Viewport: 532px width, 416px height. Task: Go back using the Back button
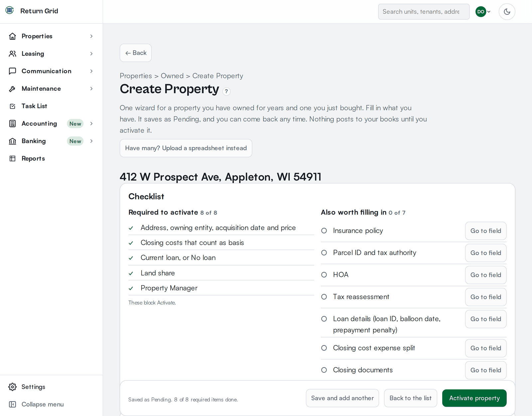tap(136, 53)
